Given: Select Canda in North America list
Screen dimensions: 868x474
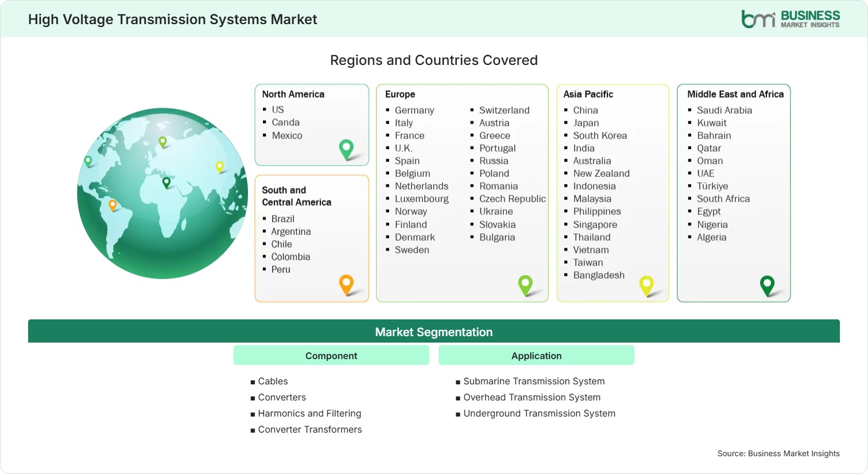Looking at the screenshot, I should pos(286,122).
